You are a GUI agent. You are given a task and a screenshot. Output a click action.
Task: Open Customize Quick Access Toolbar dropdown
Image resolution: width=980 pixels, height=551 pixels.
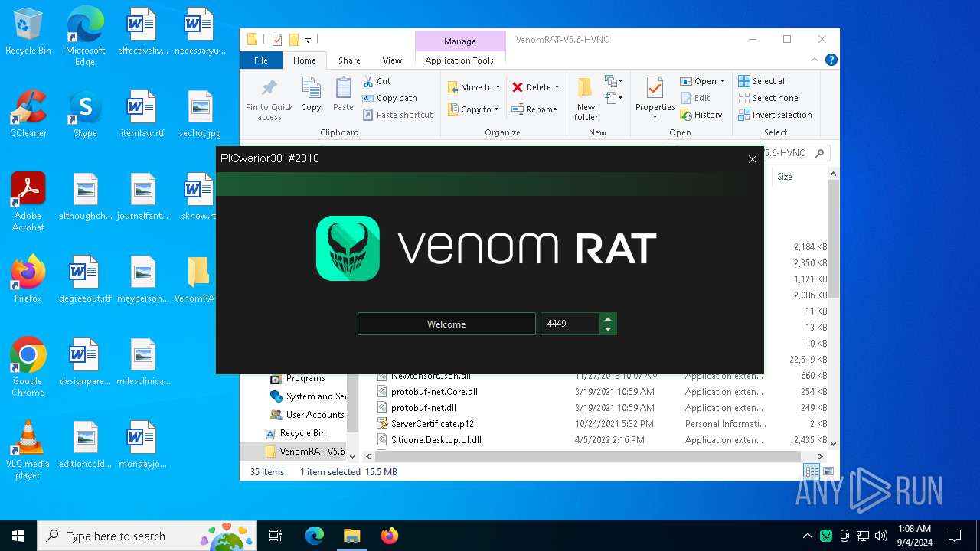pos(308,40)
